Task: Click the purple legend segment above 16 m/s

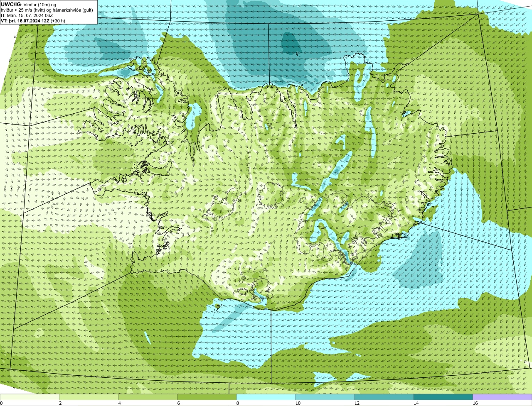Action: (x=502, y=397)
